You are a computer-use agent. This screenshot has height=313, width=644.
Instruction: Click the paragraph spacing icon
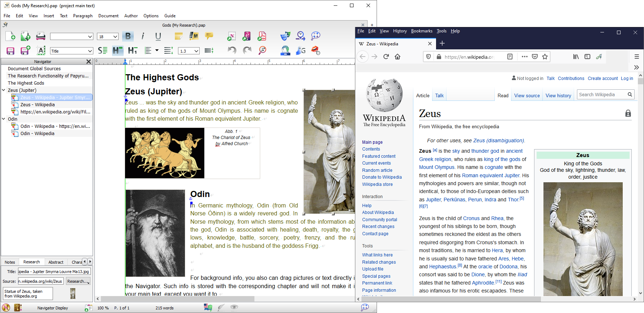tap(209, 51)
